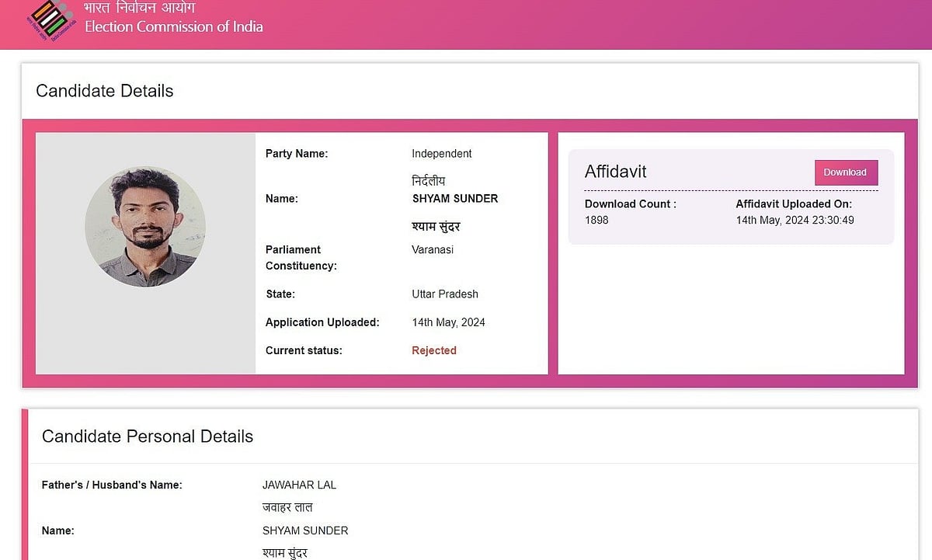Image resolution: width=932 pixels, height=560 pixels.
Task: Open the candidate's circular profile photo
Action: coord(145,227)
